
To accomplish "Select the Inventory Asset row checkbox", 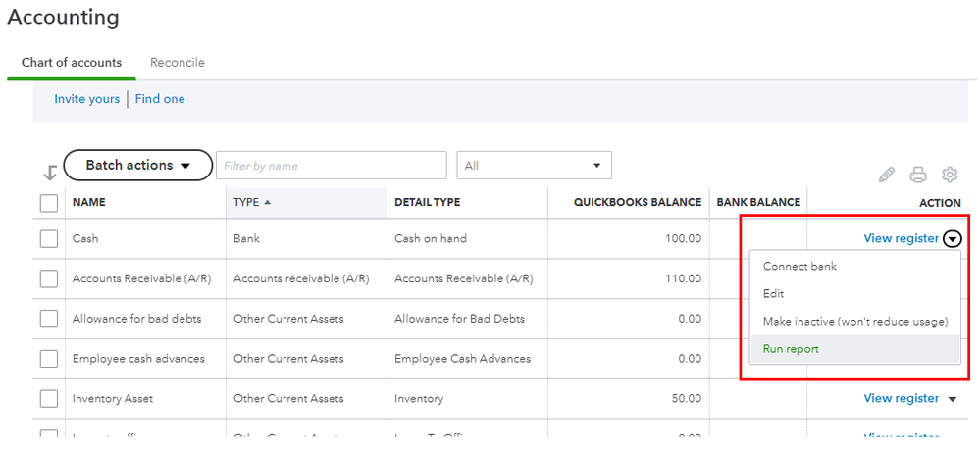I will tap(49, 399).
